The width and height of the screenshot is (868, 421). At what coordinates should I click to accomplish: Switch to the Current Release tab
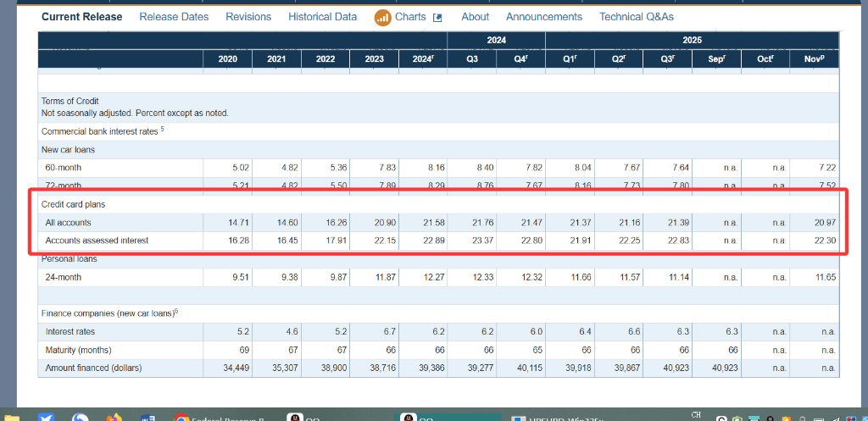(x=81, y=17)
